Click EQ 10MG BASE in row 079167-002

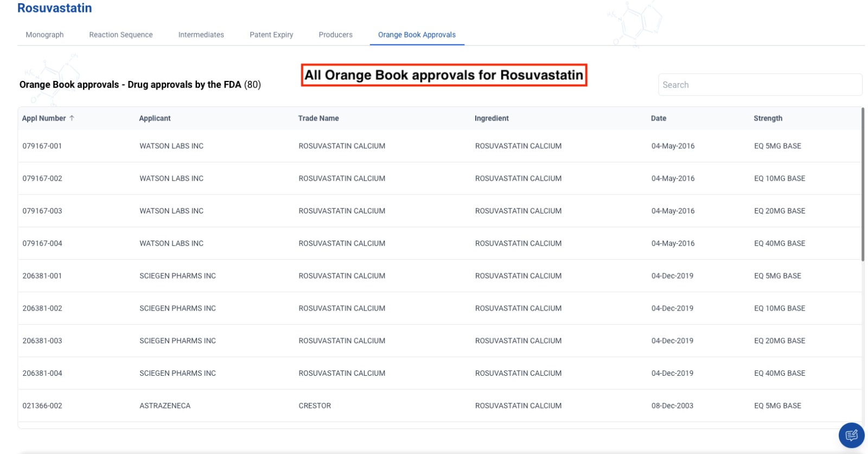[780, 179]
